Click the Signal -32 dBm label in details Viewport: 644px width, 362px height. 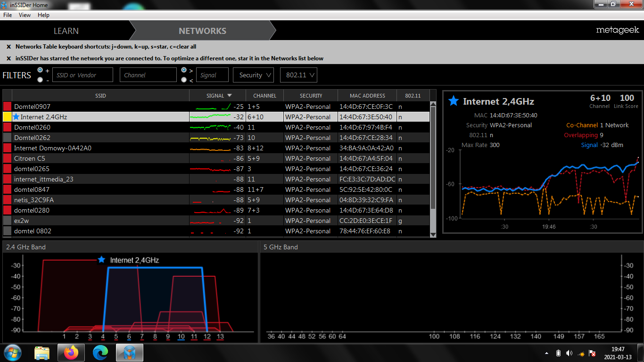(602, 145)
